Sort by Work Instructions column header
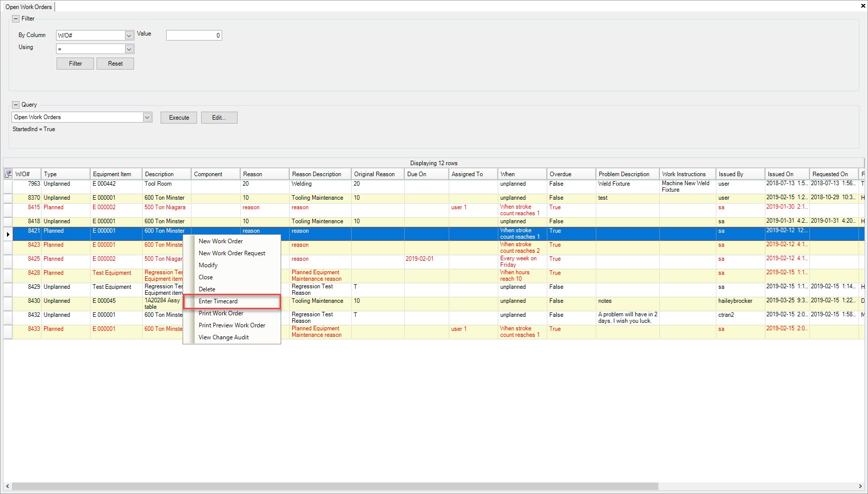Image resolution: width=868 pixels, height=494 pixels. click(688, 174)
